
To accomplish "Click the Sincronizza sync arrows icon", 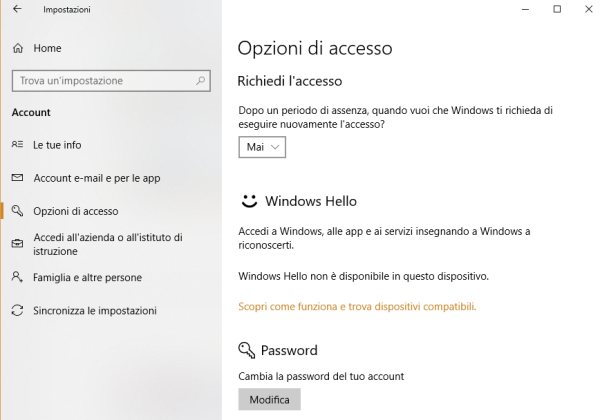I will click(17, 311).
